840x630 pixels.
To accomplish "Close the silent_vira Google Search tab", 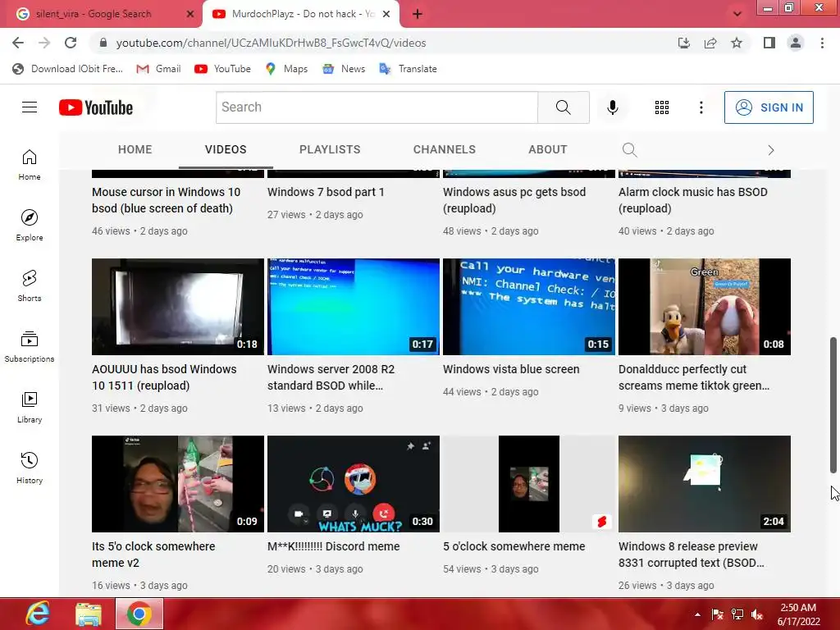I will pos(190,14).
